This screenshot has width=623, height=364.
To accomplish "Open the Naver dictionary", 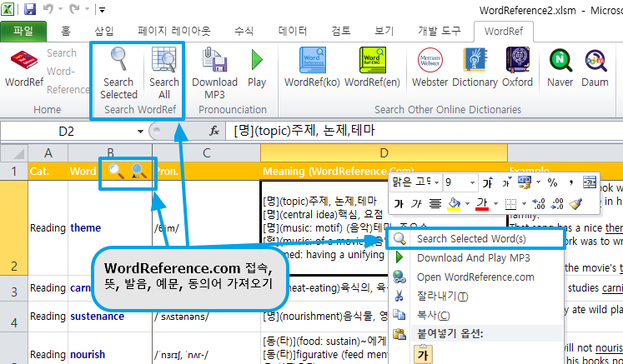I will click(560, 67).
